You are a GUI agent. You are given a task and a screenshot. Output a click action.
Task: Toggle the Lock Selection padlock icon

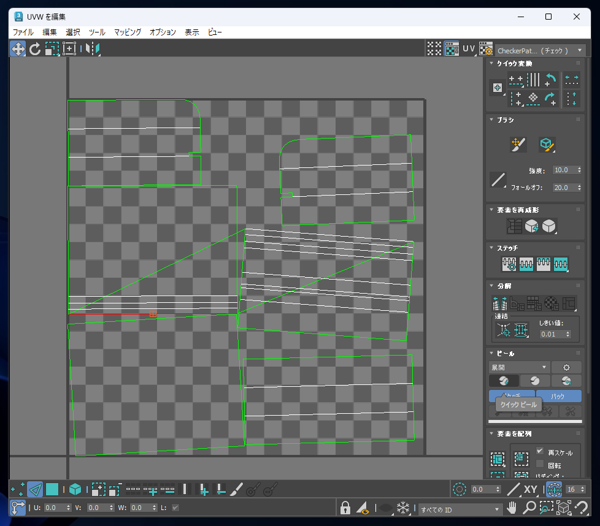[x=345, y=508]
